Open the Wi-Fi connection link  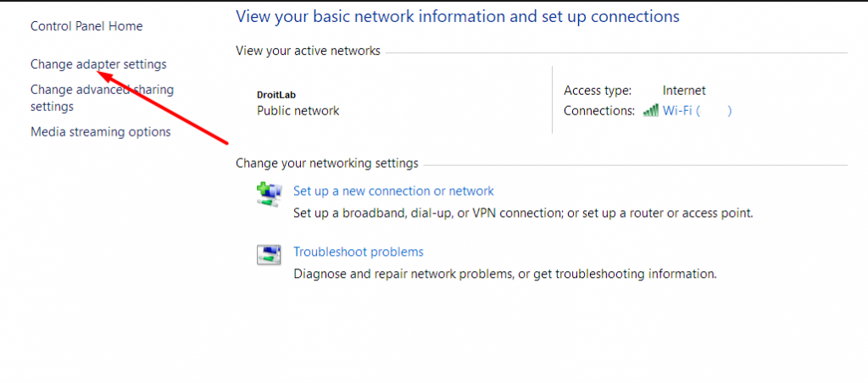[x=698, y=111]
